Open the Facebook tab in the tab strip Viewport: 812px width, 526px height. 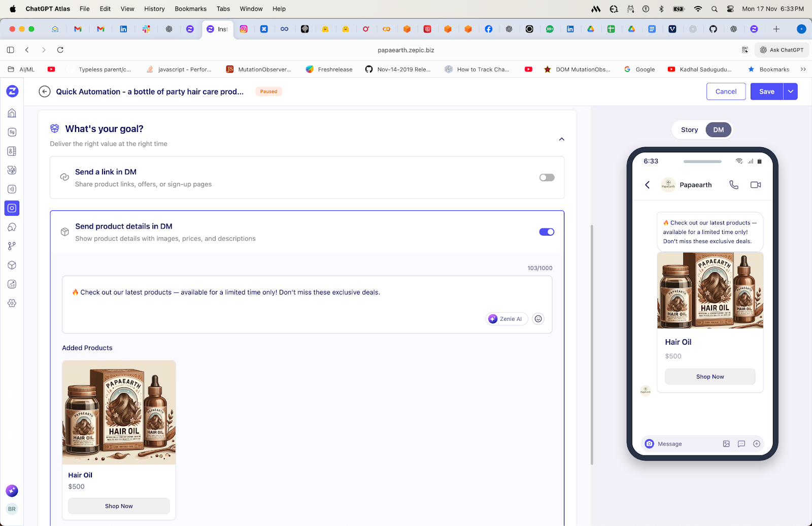tap(488, 29)
